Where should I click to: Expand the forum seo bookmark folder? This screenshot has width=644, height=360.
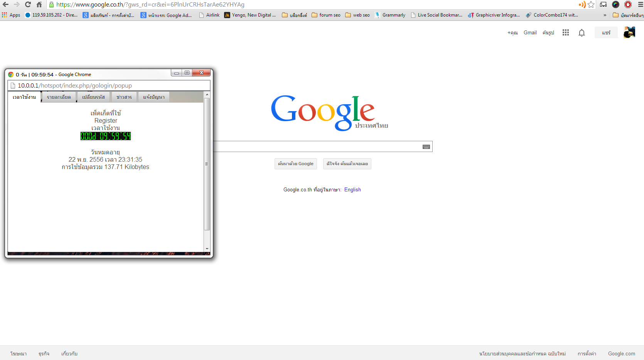pyautogui.click(x=326, y=15)
